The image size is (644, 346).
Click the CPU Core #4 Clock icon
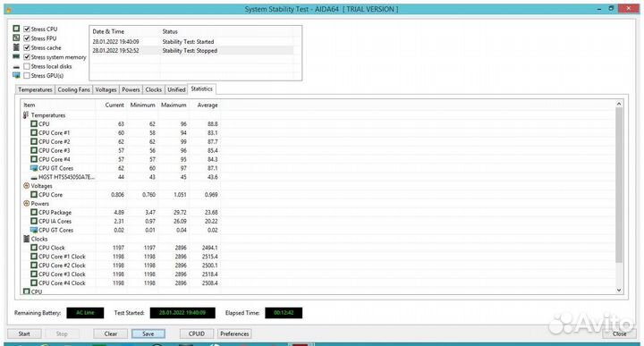(34, 283)
